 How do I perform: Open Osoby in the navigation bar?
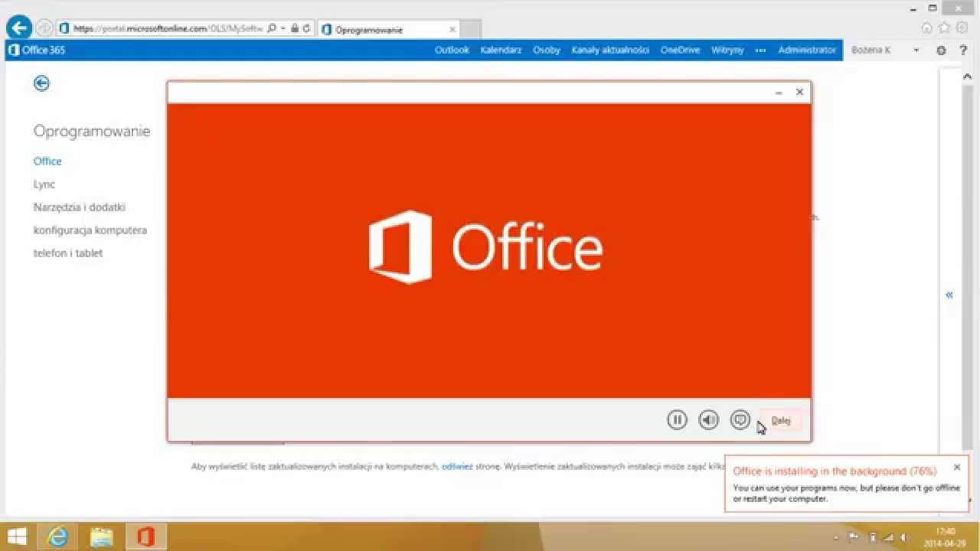point(547,50)
